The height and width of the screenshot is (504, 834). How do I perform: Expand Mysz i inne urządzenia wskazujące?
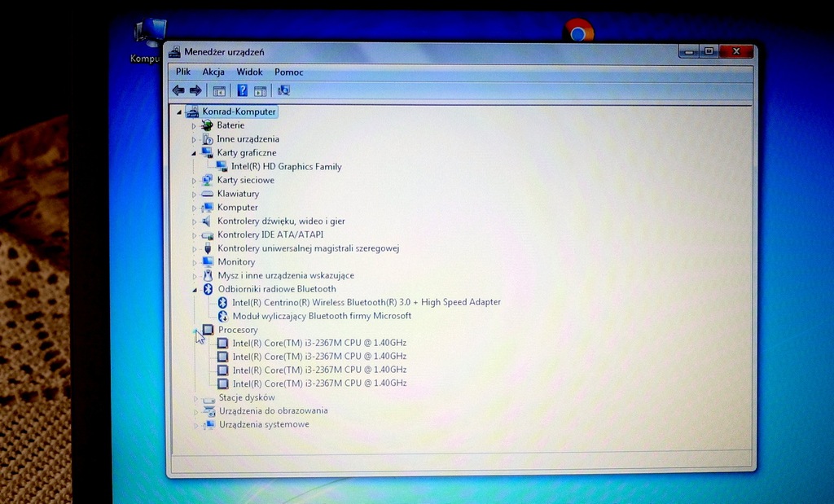(194, 276)
